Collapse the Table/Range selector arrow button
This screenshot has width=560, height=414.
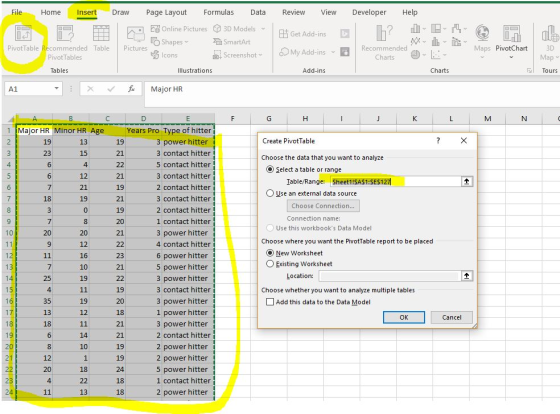click(466, 181)
